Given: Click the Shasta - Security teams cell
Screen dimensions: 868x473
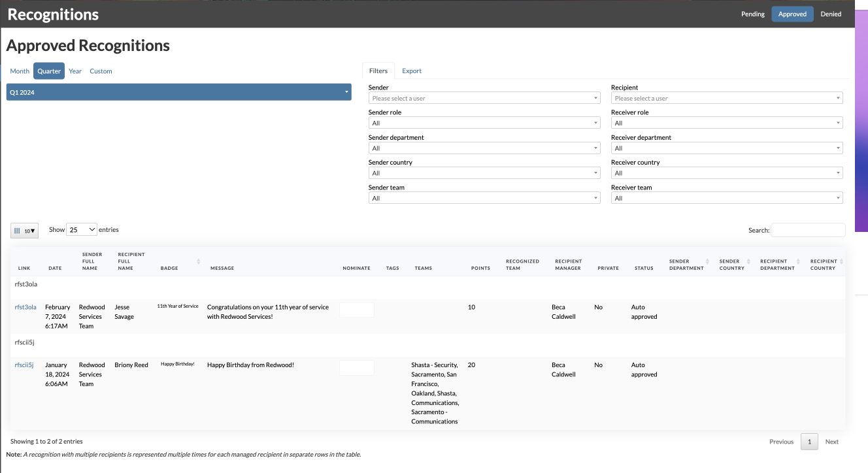Looking at the screenshot, I should coord(435,393).
